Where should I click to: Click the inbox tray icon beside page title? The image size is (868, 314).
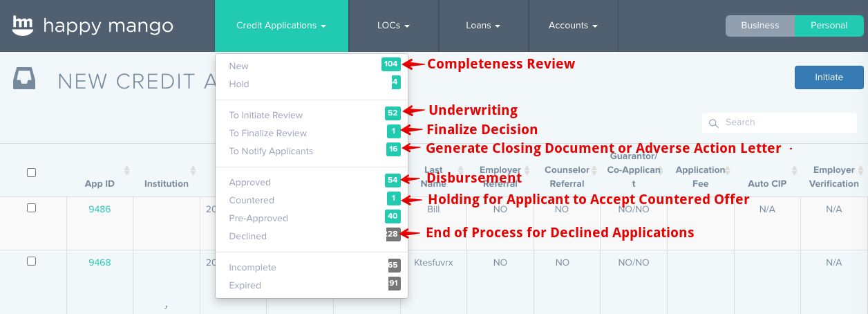[24, 79]
